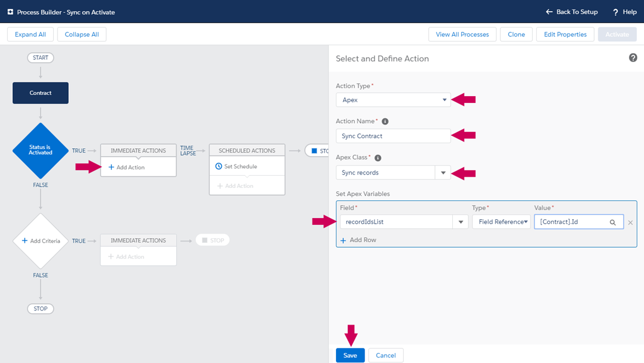Click View All Processes button

[x=462, y=35]
